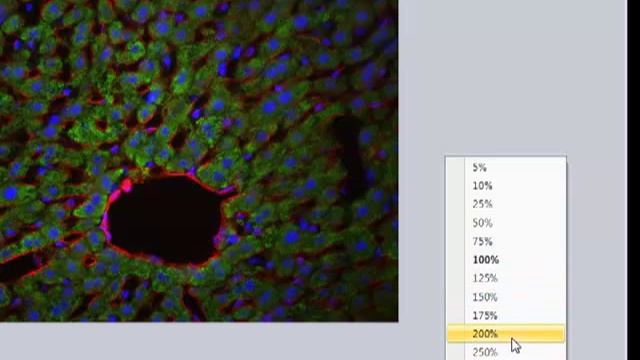Click the fluorescence microscopy image

[x=199, y=161]
